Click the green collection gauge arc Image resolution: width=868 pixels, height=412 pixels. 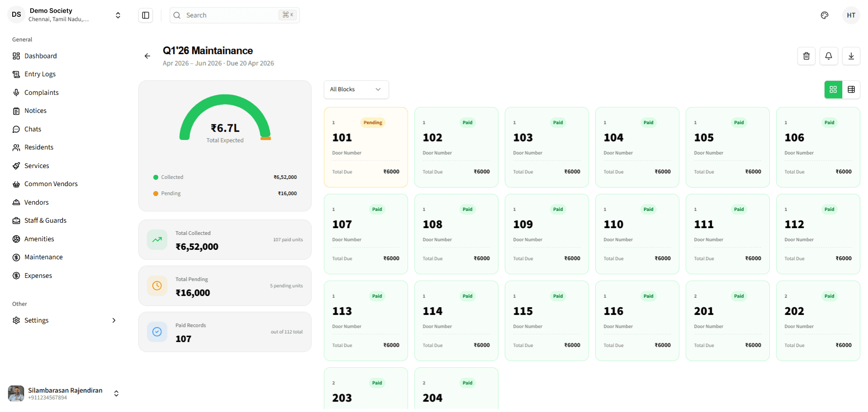225,100
